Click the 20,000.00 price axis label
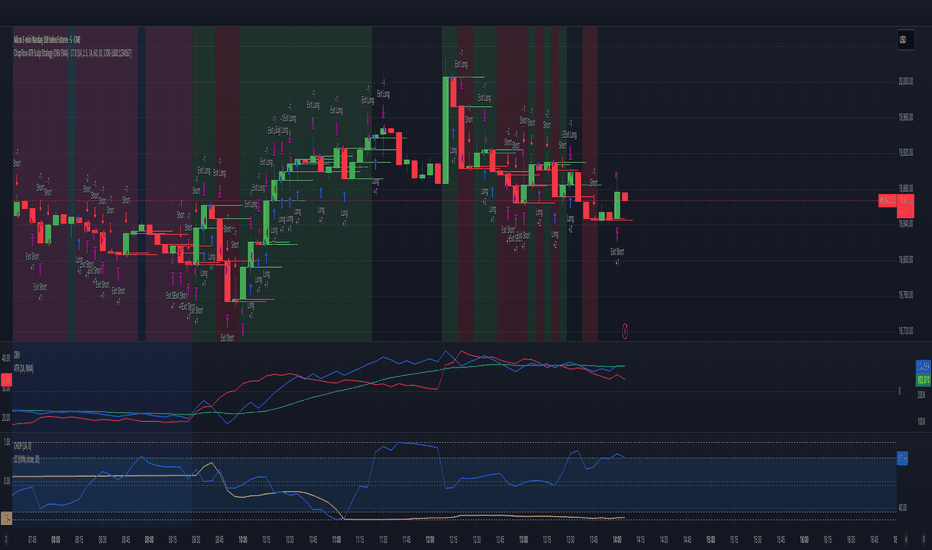Screen dimensions: 932x550 point(905,81)
